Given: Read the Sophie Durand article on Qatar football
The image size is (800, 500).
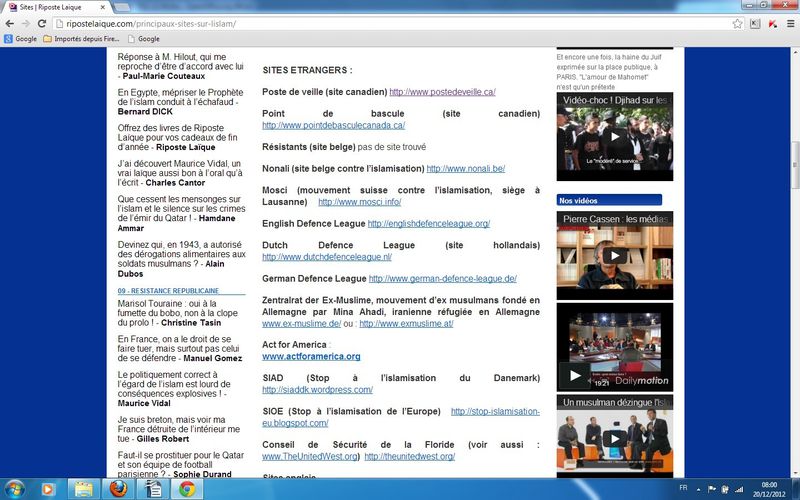Looking at the screenshot, I should click(181, 464).
